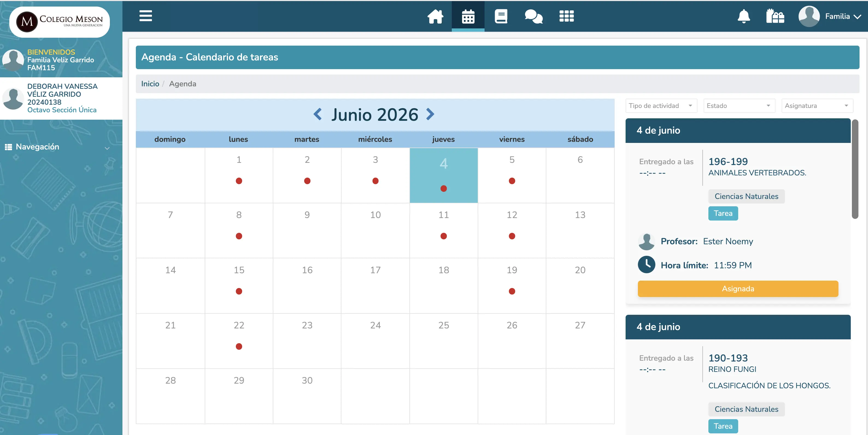Viewport: 868px width, 435px height.
Task: Click Tarea tag on 196-199 card
Action: pyautogui.click(x=723, y=213)
